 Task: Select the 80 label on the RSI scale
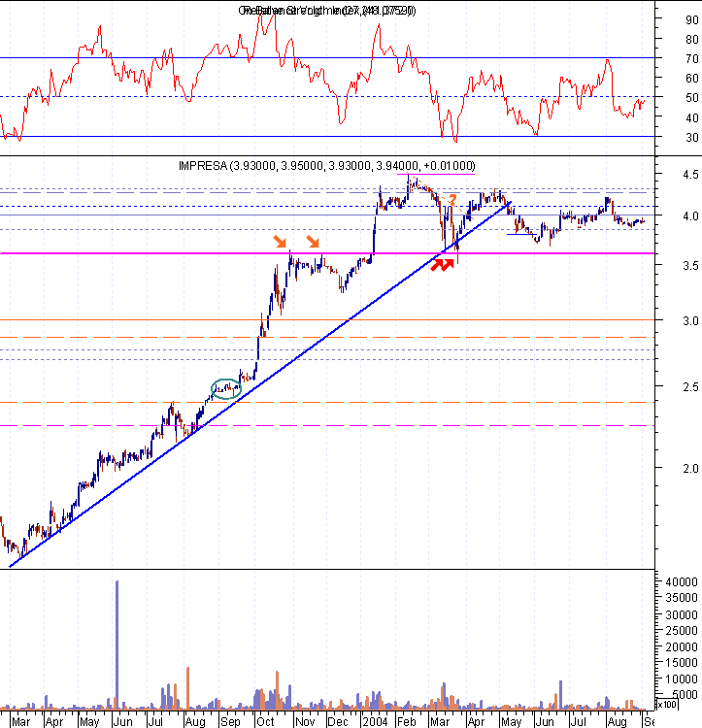pos(691,40)
